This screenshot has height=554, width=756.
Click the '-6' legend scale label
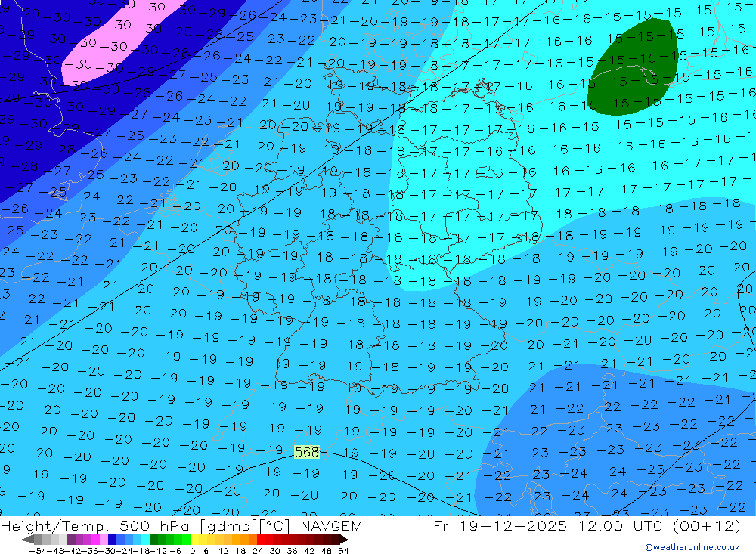175,551
